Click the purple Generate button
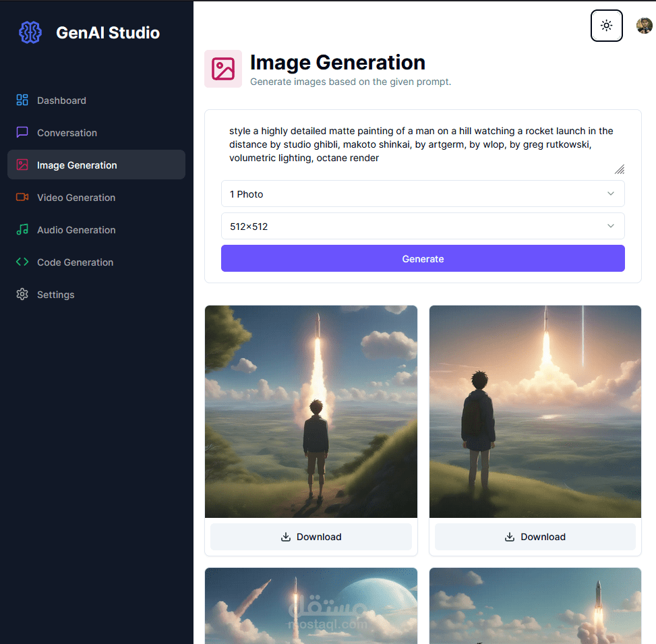This screenshot has width=656, height=644. (x=423, y=258)
